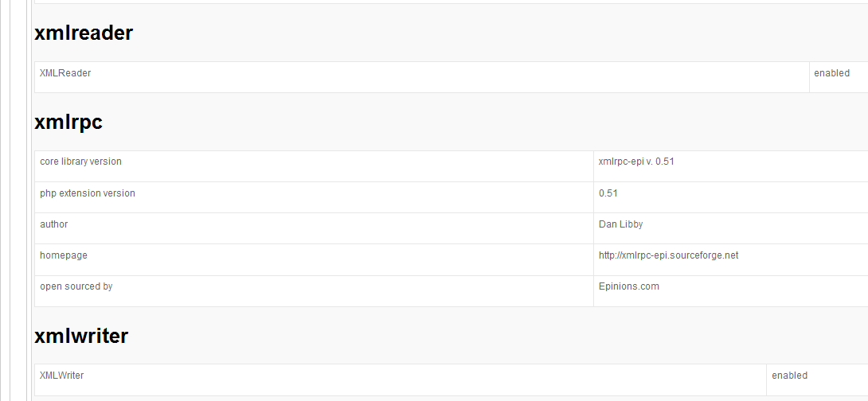Click the Epinions.com value
This screenshot has height=401, width=868.
point(628,286)
